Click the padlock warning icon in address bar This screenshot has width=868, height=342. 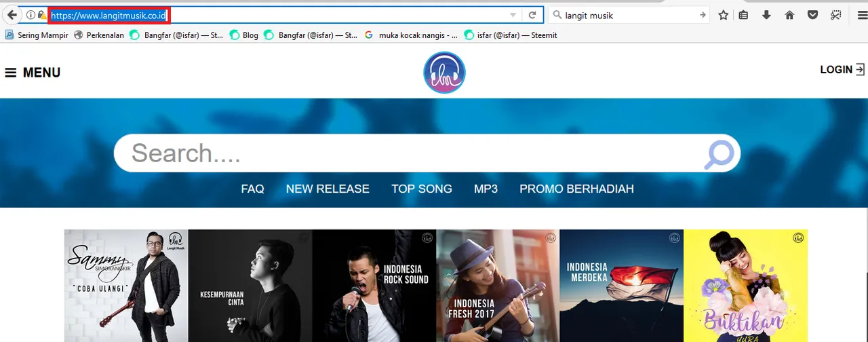click(x=41, y=15)
